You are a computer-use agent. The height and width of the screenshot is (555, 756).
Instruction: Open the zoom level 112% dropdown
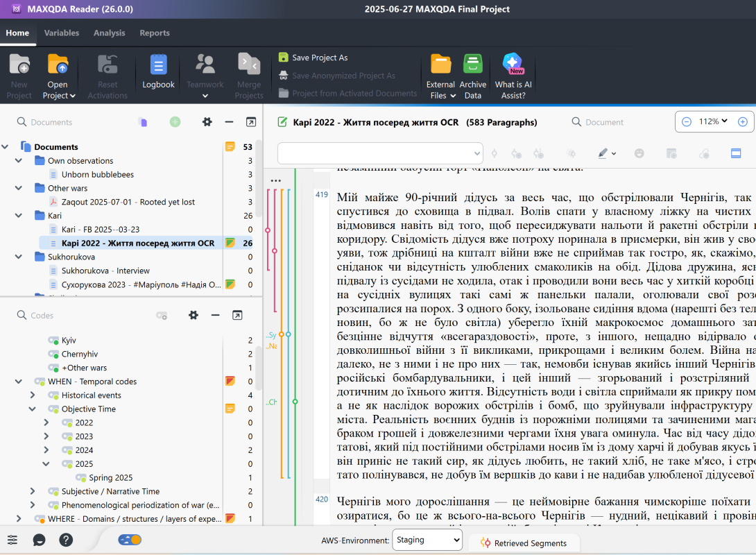coord(714,121)
